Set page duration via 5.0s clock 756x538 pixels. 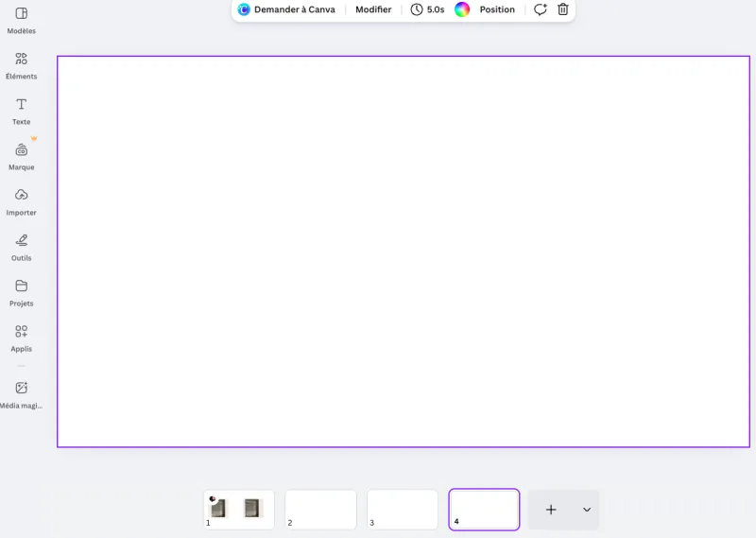(x=427, y=9)
